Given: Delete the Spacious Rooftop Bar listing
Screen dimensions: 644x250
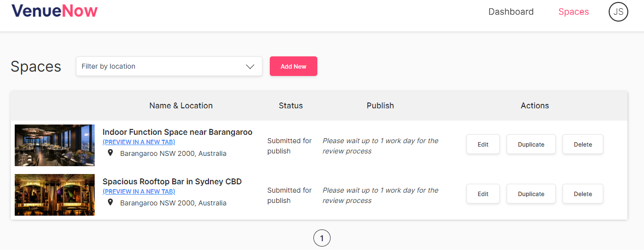Looking at the screenshot, I should [x=583, y=194].
